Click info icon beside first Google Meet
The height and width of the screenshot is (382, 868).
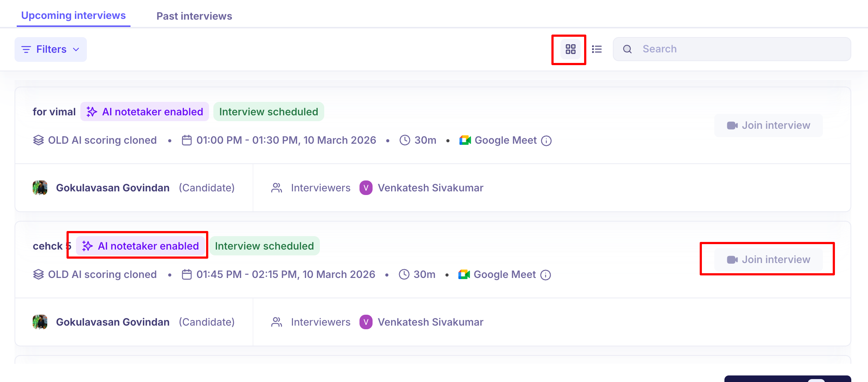(546, 141)
